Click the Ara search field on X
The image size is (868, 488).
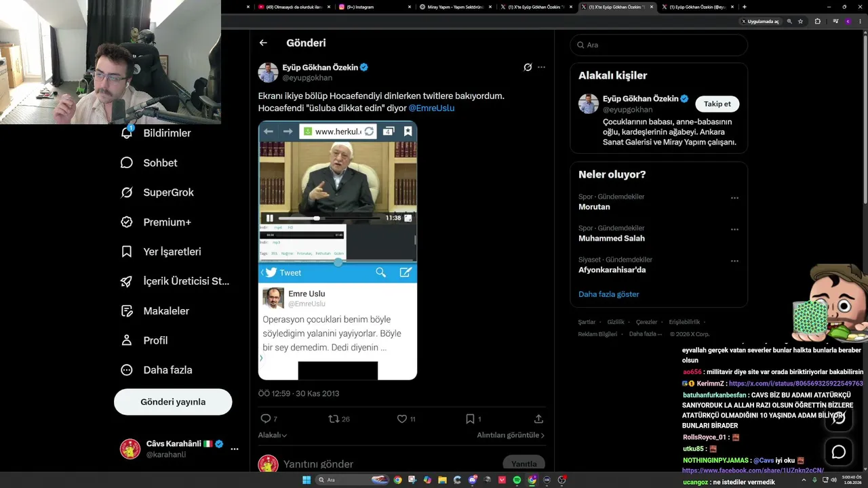(659, 45)
